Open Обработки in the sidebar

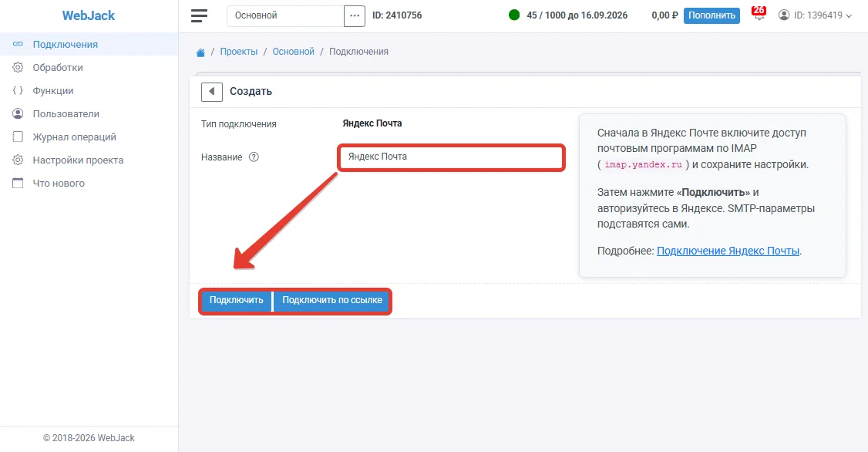click(x=89, y=68)
